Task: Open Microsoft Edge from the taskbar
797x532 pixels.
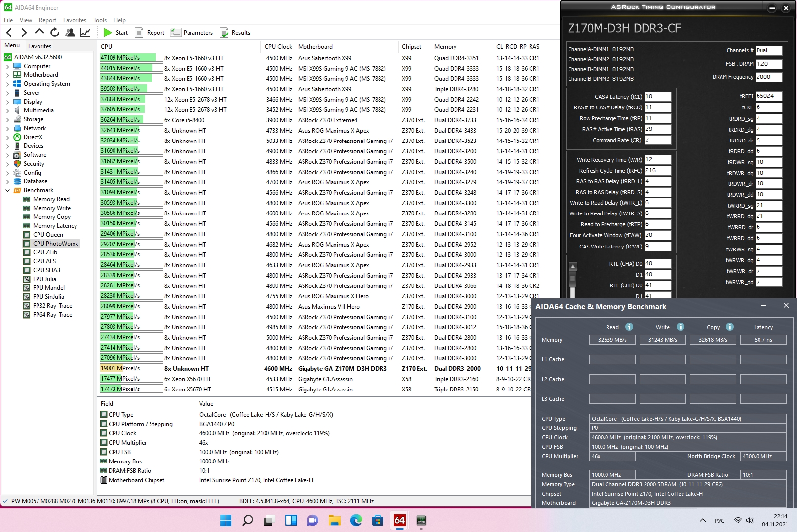Action: click(356, 520)
